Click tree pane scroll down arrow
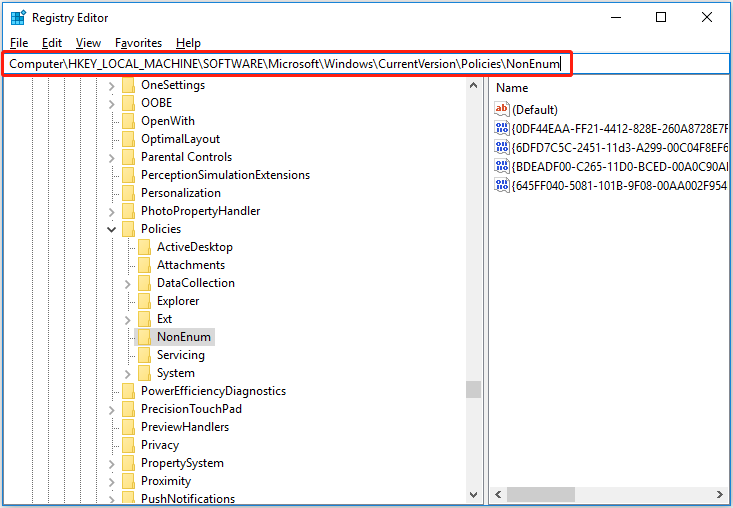 point(474,495)
